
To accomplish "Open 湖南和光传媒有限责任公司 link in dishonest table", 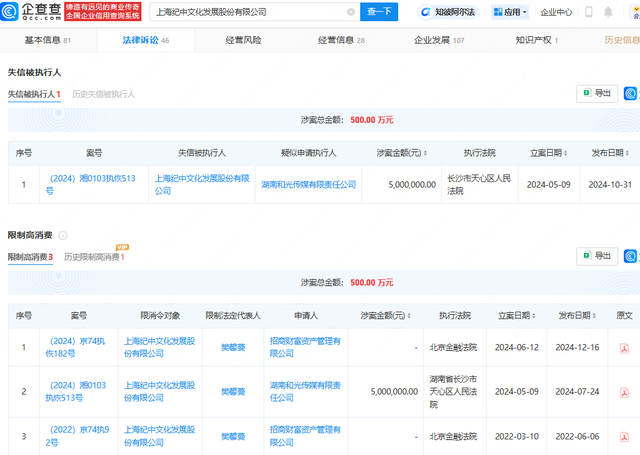I will [309, 185].
